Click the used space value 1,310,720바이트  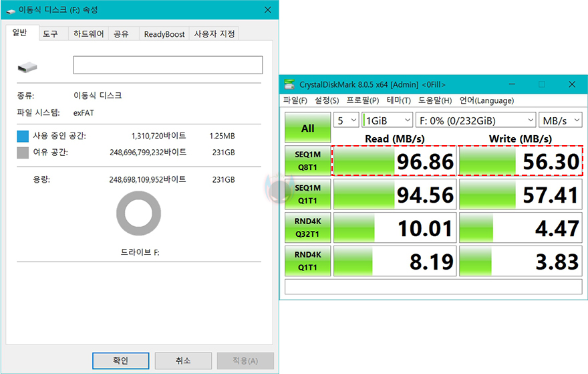point(158,136)
